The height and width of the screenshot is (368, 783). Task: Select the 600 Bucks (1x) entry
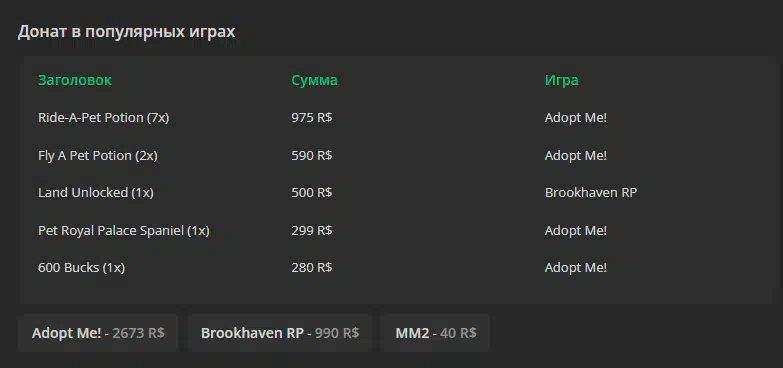81,268
